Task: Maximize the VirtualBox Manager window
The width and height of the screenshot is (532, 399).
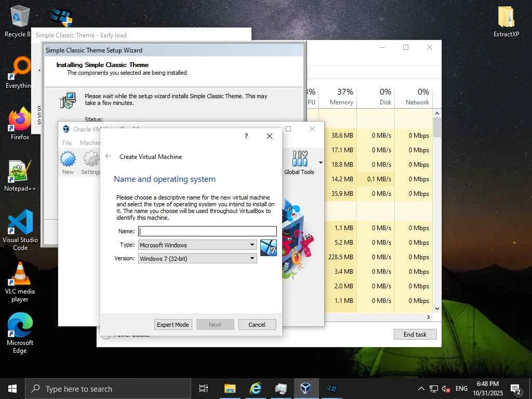Action: 288,129
